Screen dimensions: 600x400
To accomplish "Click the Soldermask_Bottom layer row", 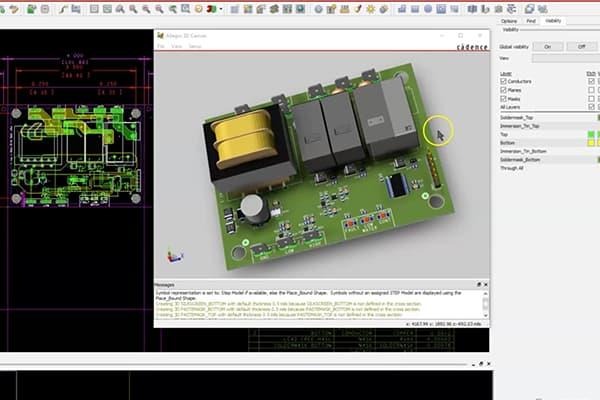I will tap(549, 160).
